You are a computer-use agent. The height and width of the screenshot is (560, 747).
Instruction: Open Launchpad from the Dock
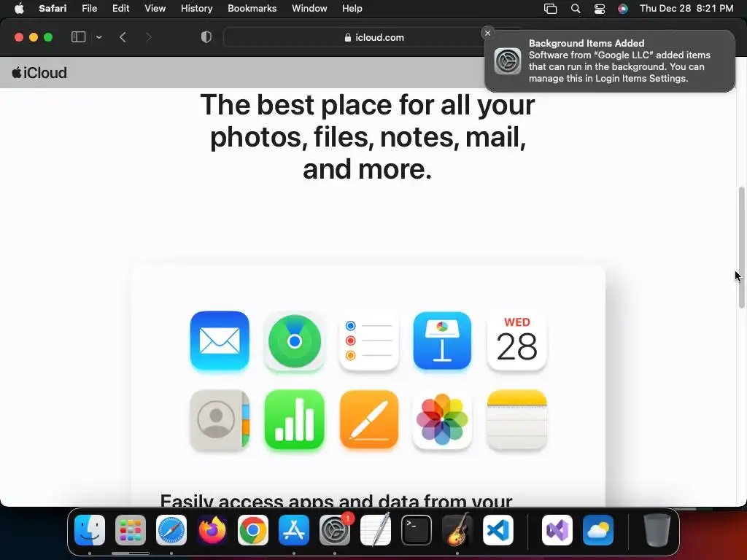coord(131,530)
